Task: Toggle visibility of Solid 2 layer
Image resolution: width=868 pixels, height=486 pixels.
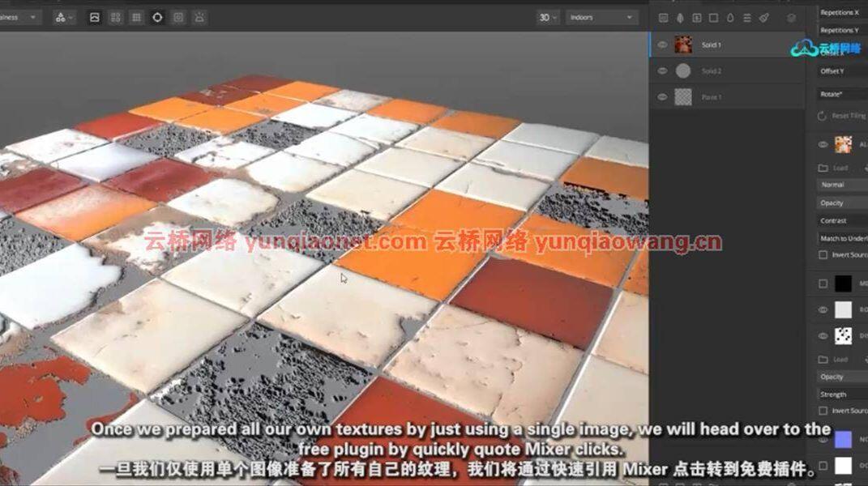Action: (x=662, y=70)
